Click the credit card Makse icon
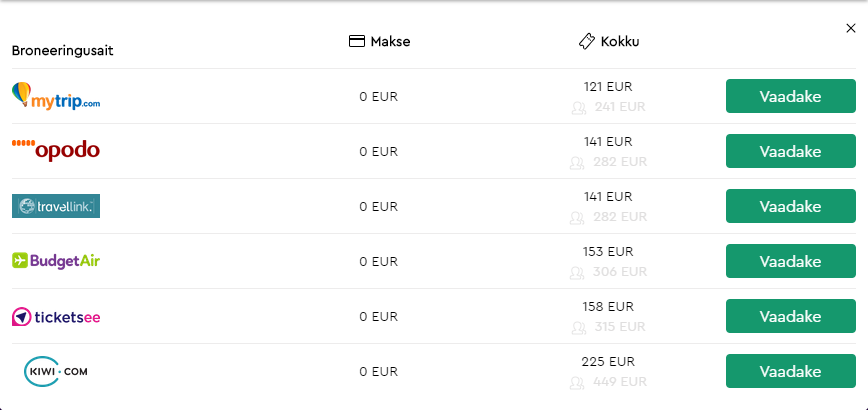 (356, 41)
